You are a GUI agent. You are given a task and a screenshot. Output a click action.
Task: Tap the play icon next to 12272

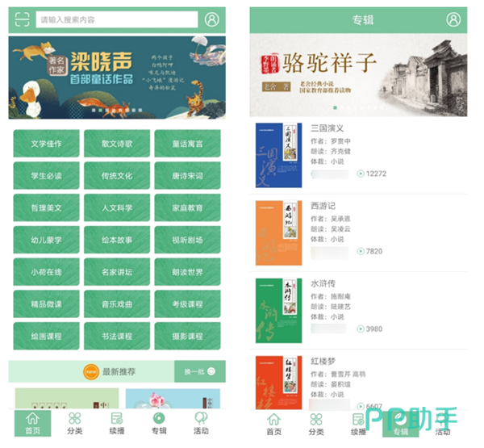tap(360, 174)
